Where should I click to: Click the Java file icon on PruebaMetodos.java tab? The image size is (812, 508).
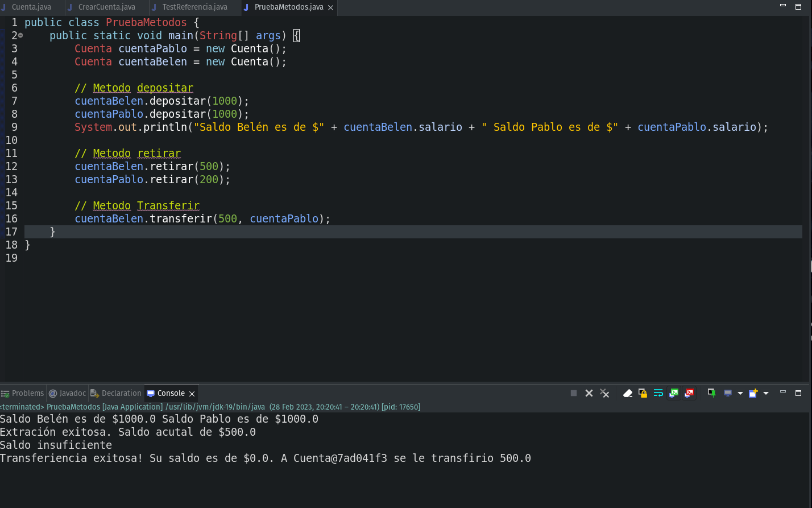coord(246,7)
